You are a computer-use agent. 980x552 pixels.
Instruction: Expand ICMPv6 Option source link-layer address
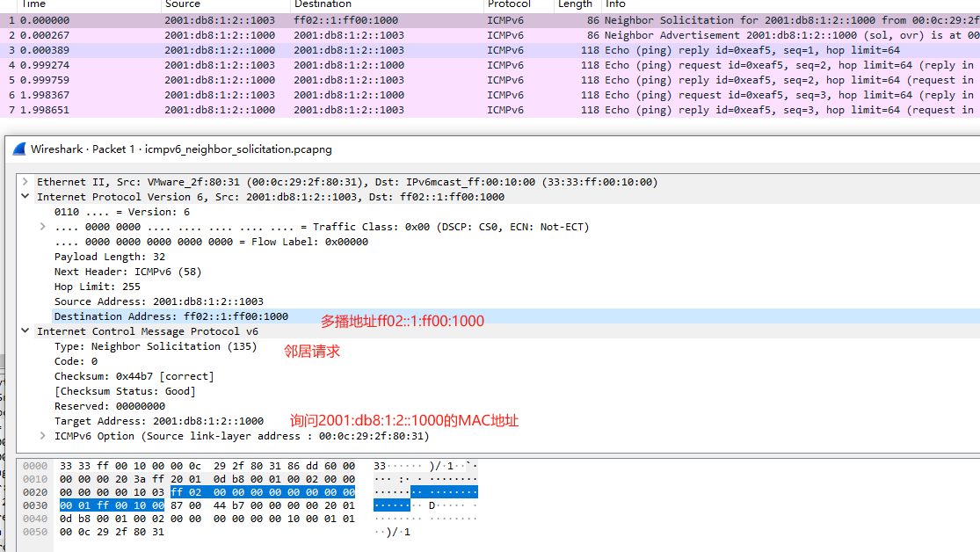43,436
